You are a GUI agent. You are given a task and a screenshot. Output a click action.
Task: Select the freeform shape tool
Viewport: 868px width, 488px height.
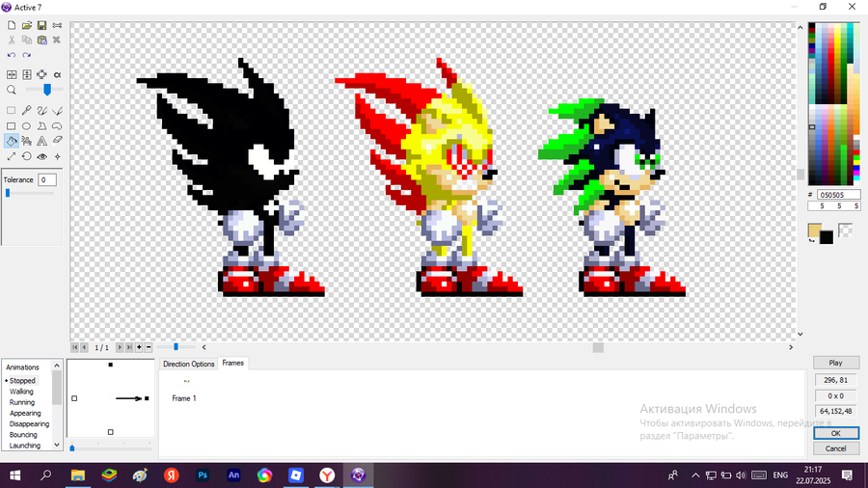click(x=57, y=126)
